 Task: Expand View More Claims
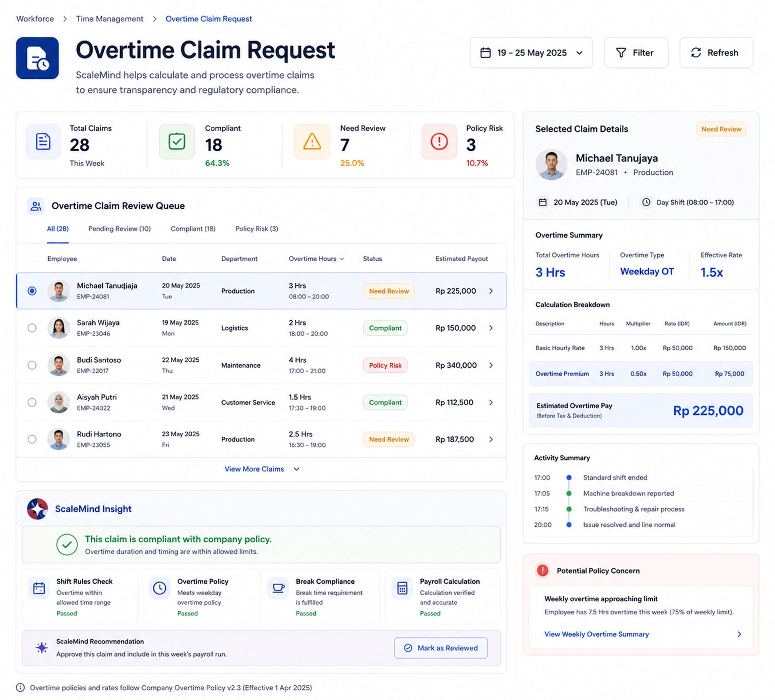[x=262, y=469]
